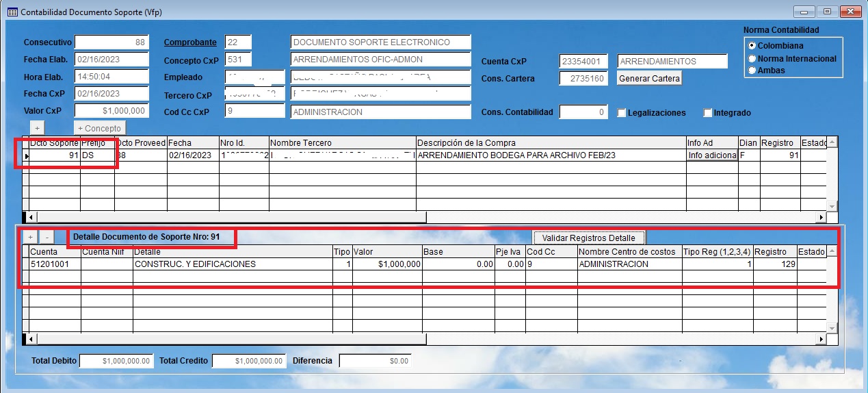This screenshot has height=393, width=868.
Task: Click the Consecutivo field showing 88
Action: tap(111, 42)
